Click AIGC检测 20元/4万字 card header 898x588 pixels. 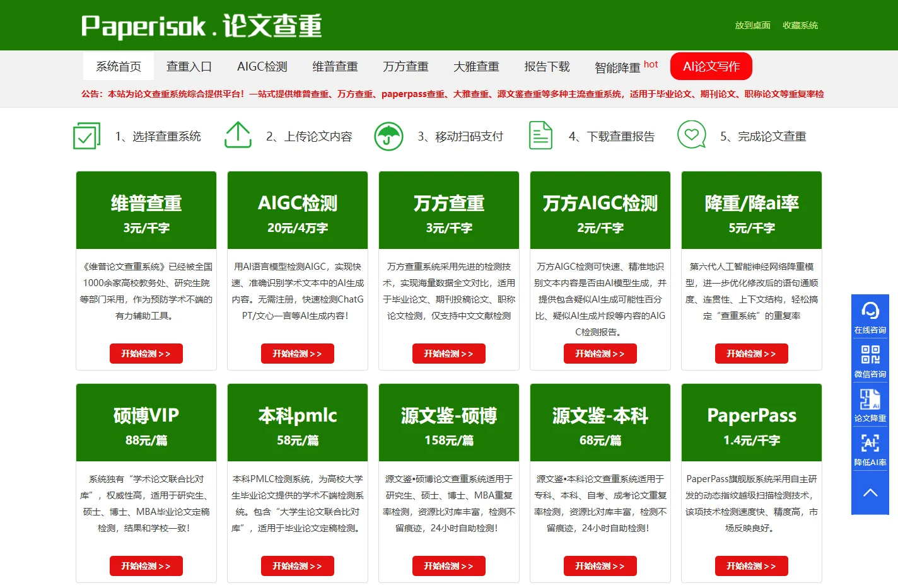pos(298,210)
